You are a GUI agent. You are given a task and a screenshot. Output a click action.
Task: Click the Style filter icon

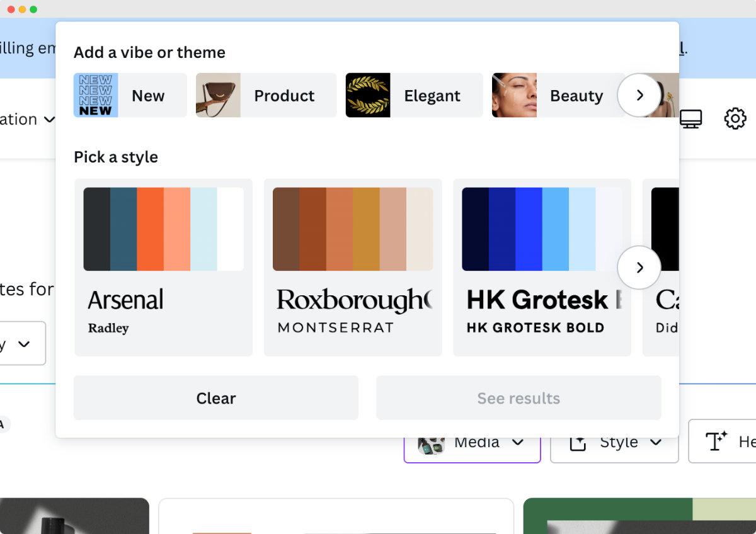coord(578,443)
